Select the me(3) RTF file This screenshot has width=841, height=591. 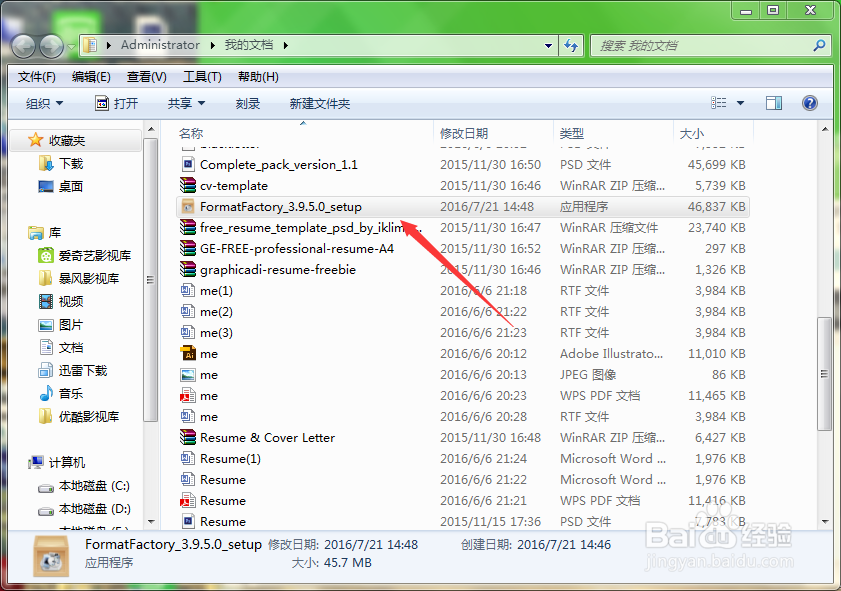coord(462,332)
